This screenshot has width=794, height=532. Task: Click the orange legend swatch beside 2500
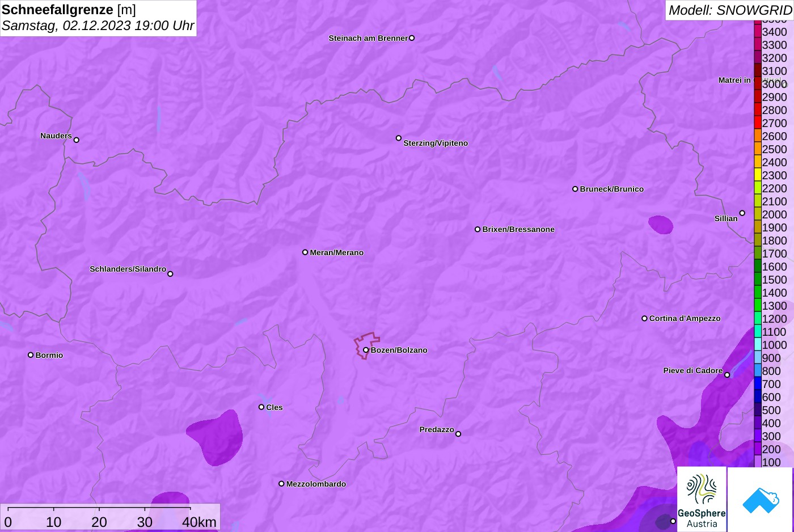(x=758, y=149)
